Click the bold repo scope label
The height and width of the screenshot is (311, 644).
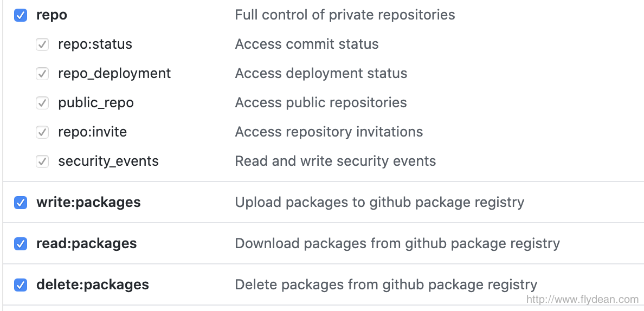[51, 15]
